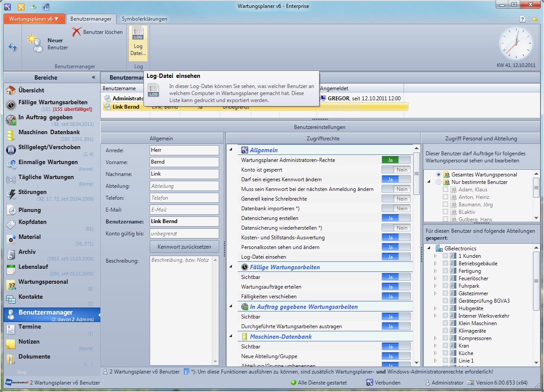Open the Wartungsplaner v6 application menu

tap(34, 19)
